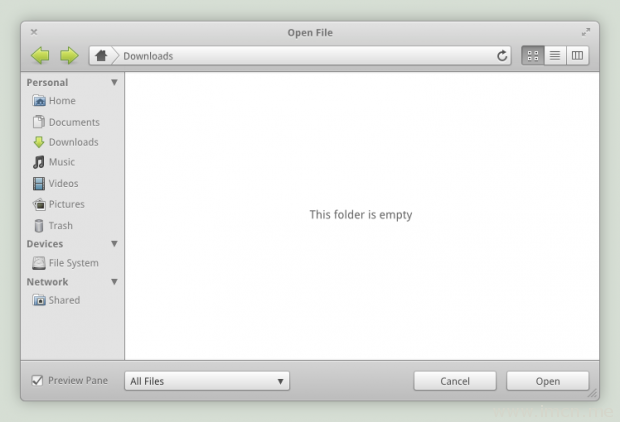Open the All Files filter dropdown
The image size is (620, 422).
(x=207, y=381)
